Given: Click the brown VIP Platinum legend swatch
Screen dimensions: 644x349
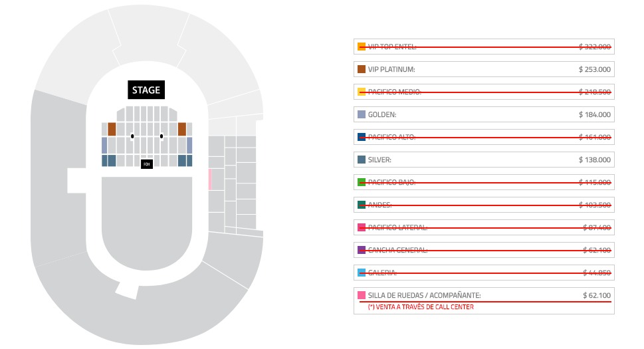Looking at the screenshot, I should point(362,69).
